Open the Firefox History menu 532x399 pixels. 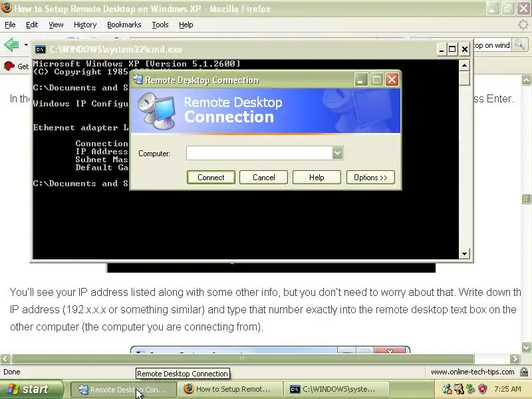click(85, 25)
